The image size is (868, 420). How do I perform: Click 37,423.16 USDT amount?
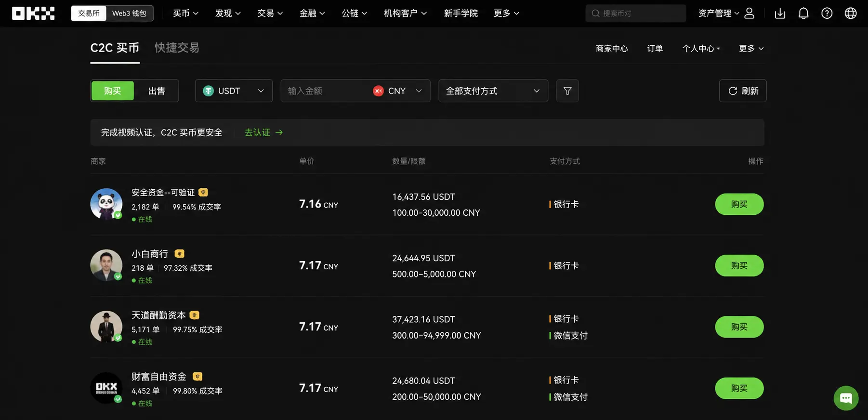[423, 319]
